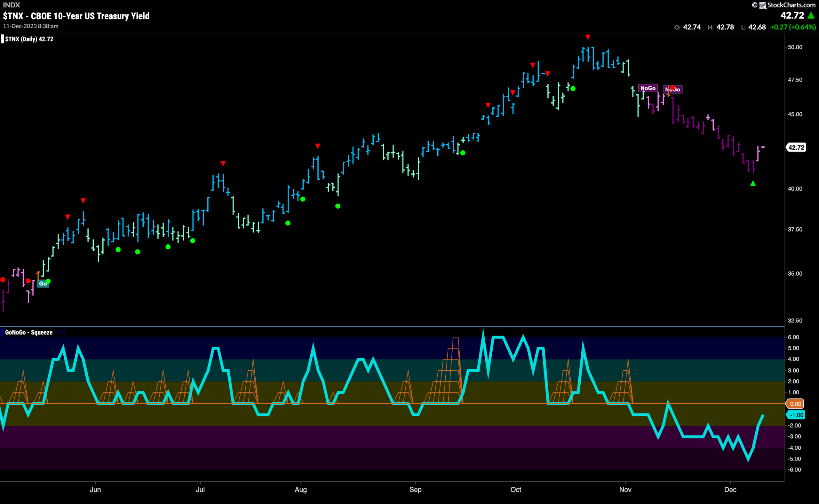
Task: Click the Jul marker on time axis
Action: click(x=200, y=489)
